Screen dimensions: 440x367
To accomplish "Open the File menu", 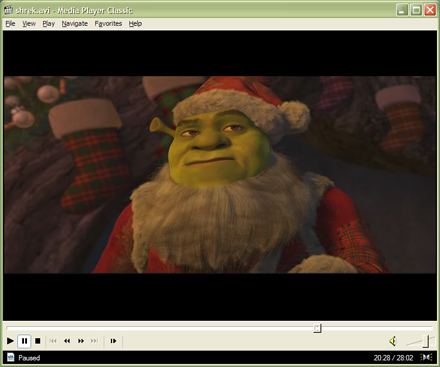I will click(10, 24).
